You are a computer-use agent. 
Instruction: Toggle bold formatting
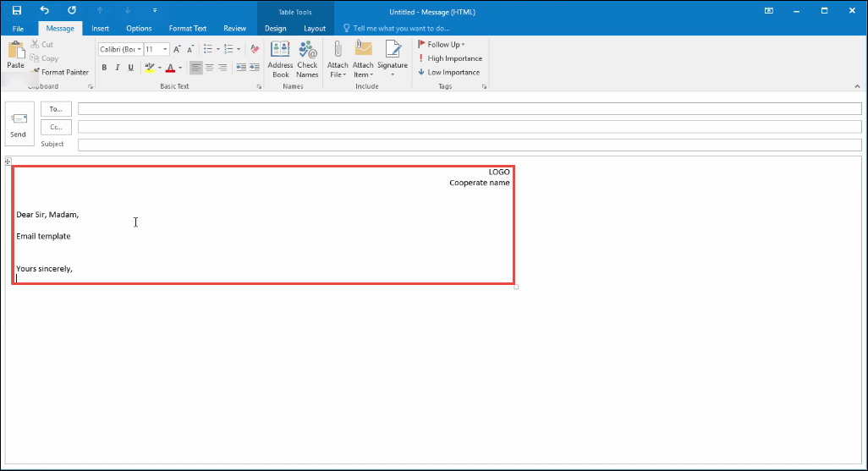[x=104, y=68]
